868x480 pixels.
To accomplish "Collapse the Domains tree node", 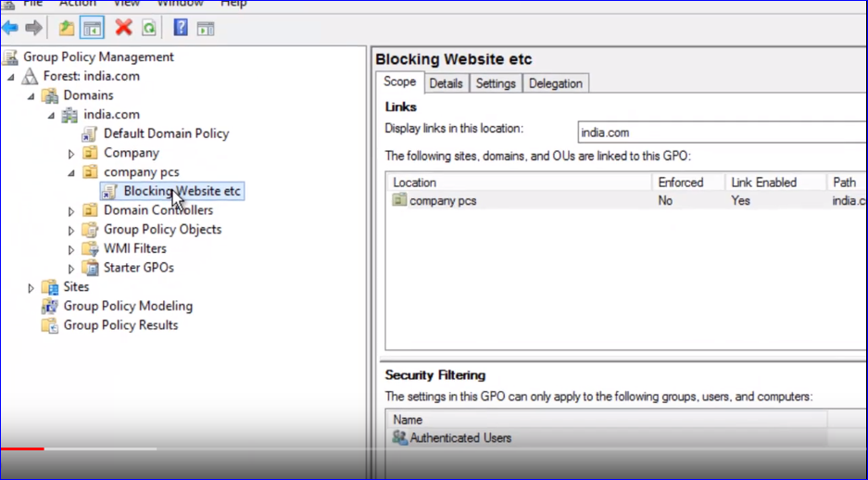I will pyautogui.click(x=31, y=96).
